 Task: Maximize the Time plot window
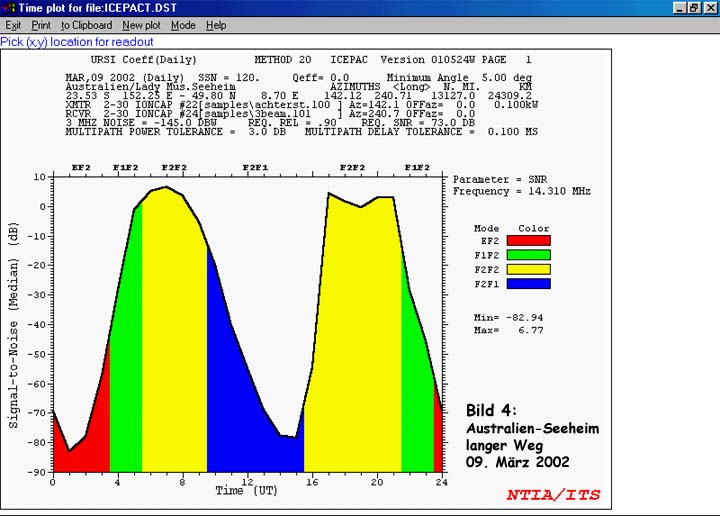(x=694, y=8)
